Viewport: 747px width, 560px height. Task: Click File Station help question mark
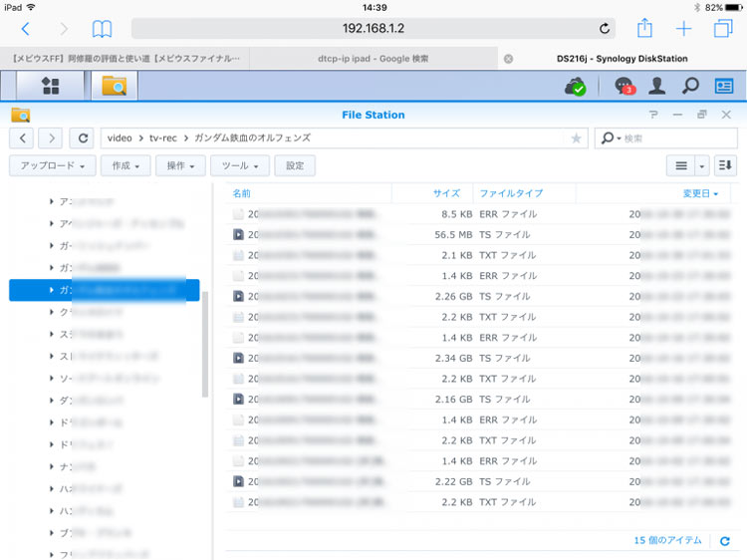653,115
